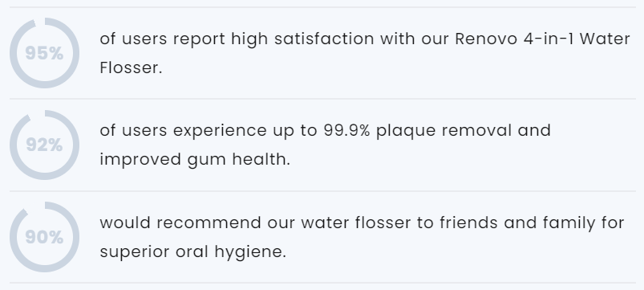
Task: Select the '95%' percentage label
Action: (44, 54)
